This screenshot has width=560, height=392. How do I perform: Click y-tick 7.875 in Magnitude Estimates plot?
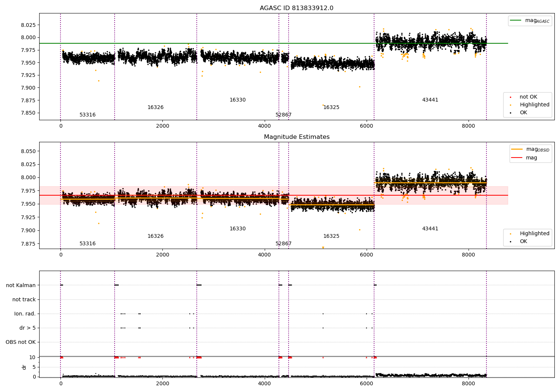click(28, 244)
